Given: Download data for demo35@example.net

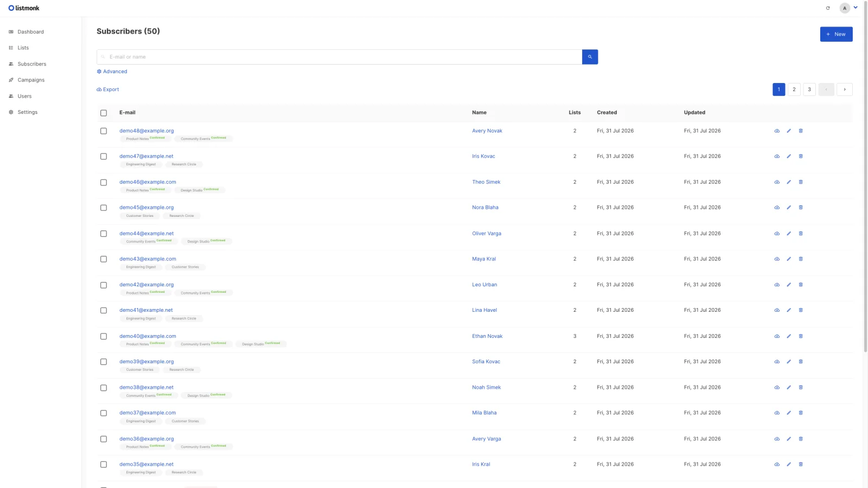Looking at the screenshot, I should [777, 465].
